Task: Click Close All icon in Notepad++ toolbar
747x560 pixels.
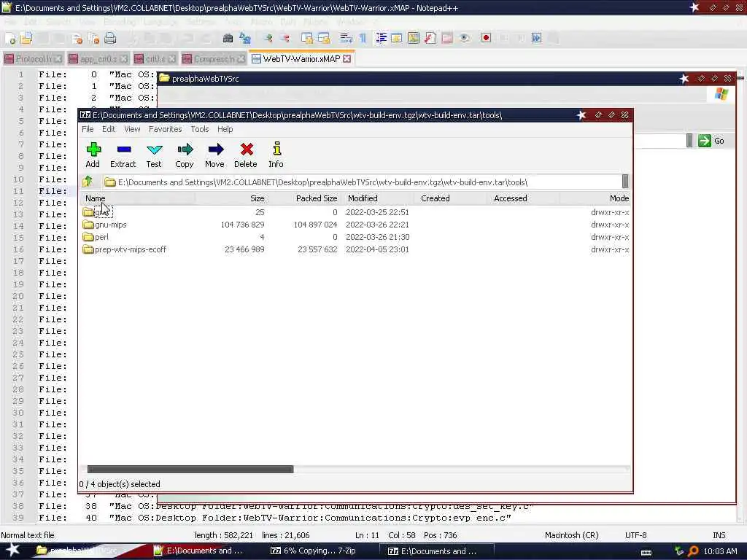Action: pos(93,38)
